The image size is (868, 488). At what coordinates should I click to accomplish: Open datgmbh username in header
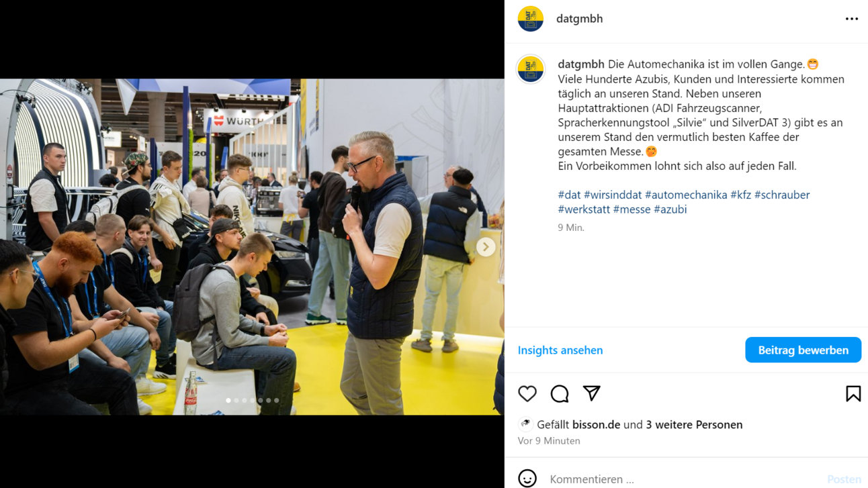[x=579, y=19]
